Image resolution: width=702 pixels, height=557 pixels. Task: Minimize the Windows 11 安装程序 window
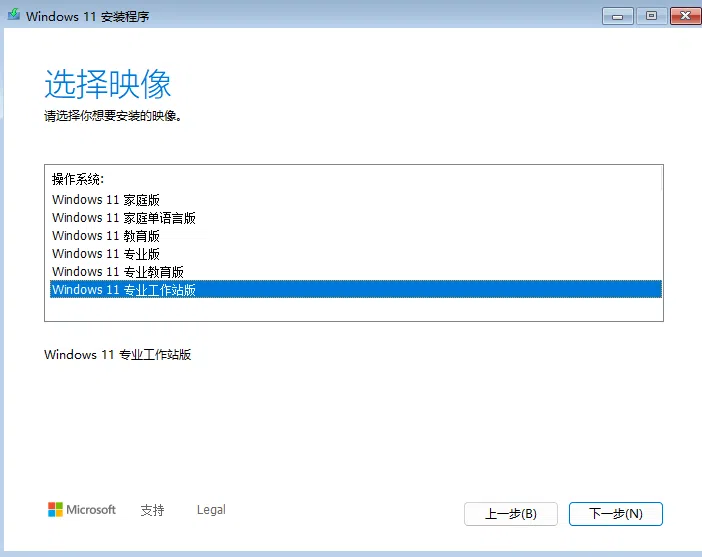click(x=618, y=17)
